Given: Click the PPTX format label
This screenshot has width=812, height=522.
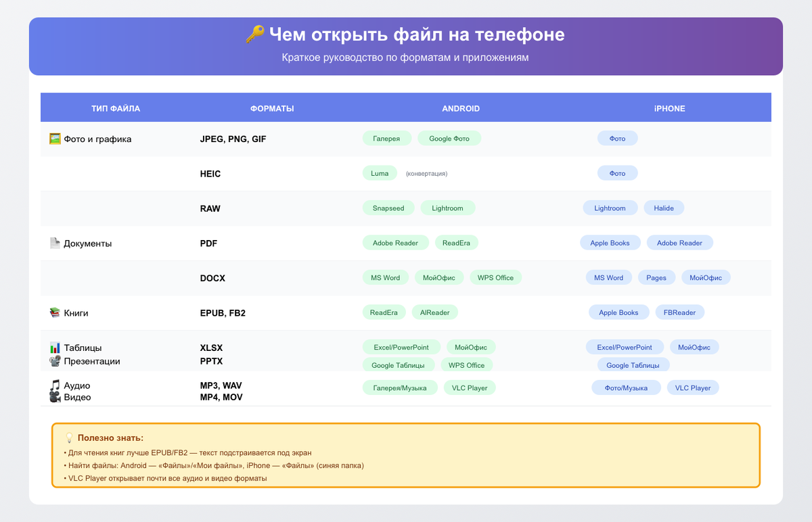Looking at the screenshot, I should [211, 361].
